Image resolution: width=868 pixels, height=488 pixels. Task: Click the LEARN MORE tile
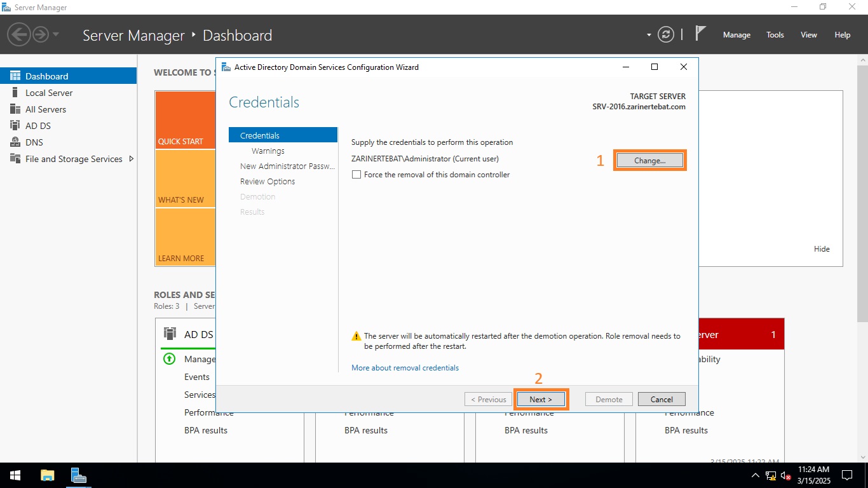point(185,237)
